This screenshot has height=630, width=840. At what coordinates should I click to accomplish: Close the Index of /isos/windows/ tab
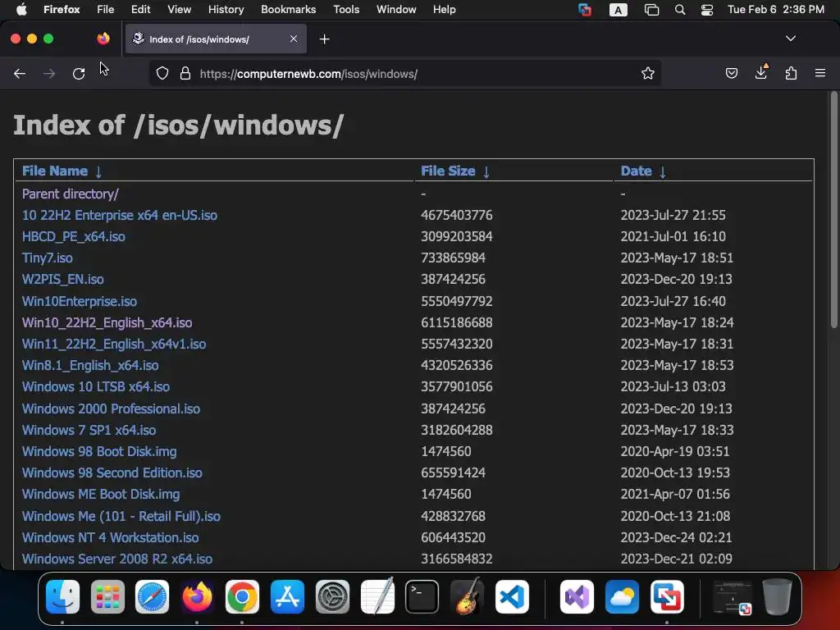(x=294, y=39)
